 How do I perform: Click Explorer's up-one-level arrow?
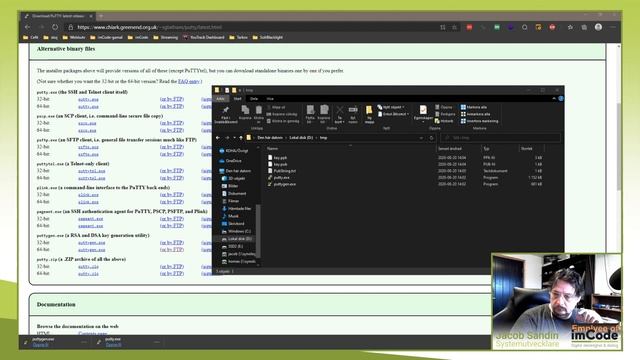[241, 138]
